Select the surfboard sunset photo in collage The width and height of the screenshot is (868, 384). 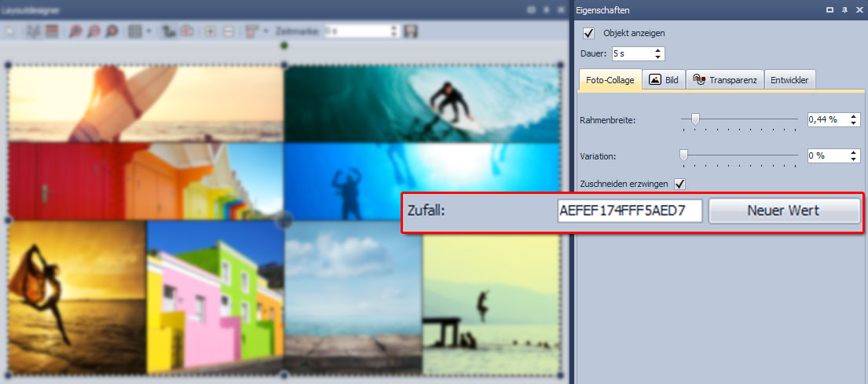145,104
